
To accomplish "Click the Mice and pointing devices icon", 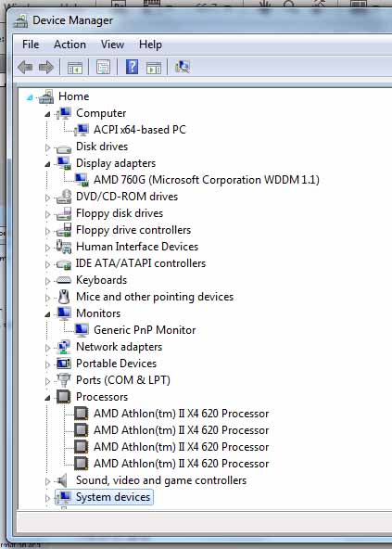I will [64, 297].
